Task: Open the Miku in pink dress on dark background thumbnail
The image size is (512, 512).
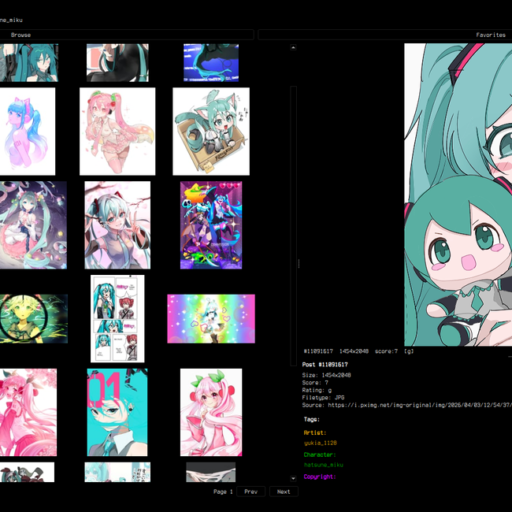Action: coord(33,225)
